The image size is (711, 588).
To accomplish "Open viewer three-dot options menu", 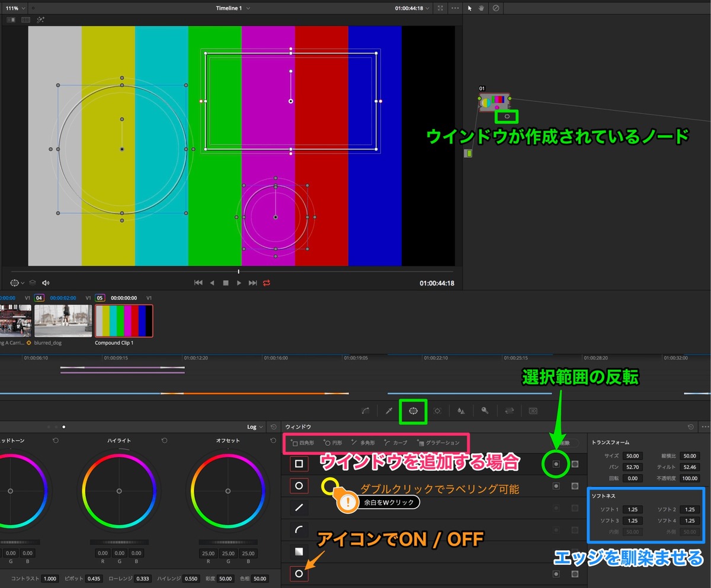I will tap(455, 8).
